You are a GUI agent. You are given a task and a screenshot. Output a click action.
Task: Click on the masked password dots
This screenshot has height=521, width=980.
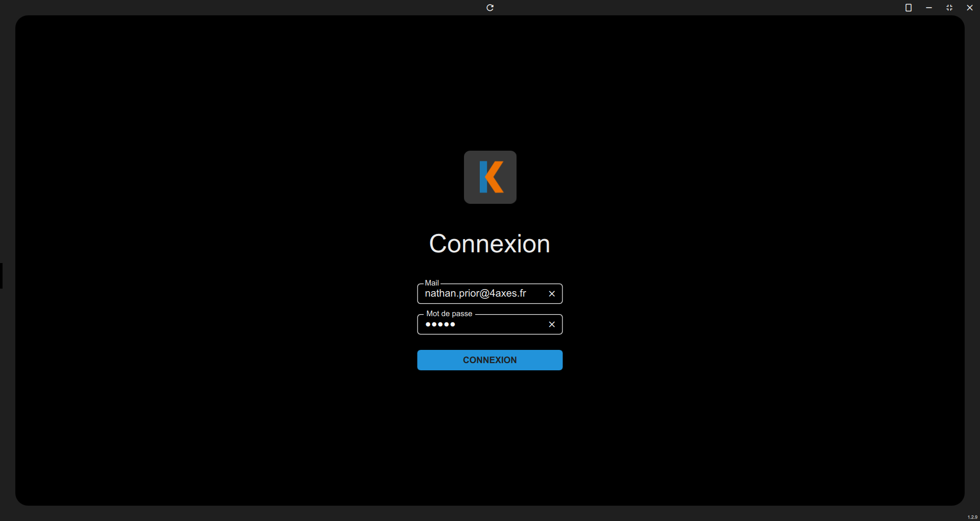point(440,324)
